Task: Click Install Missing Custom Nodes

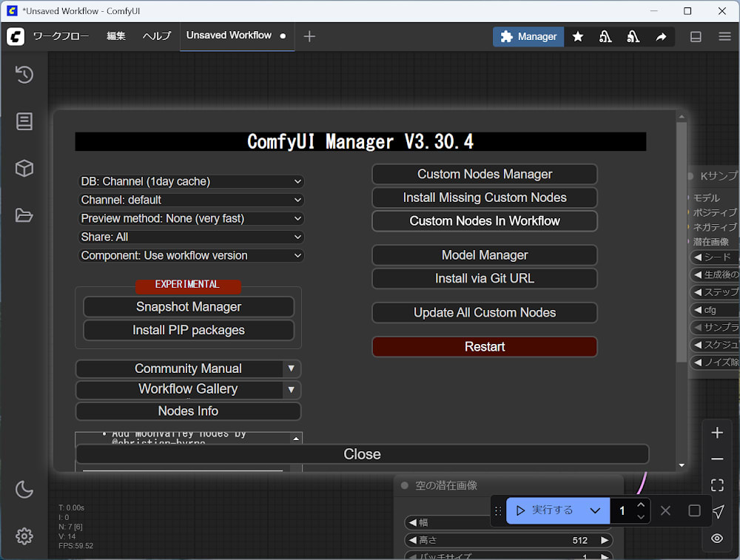Action: pyautogui.click(x=485, y=198)
